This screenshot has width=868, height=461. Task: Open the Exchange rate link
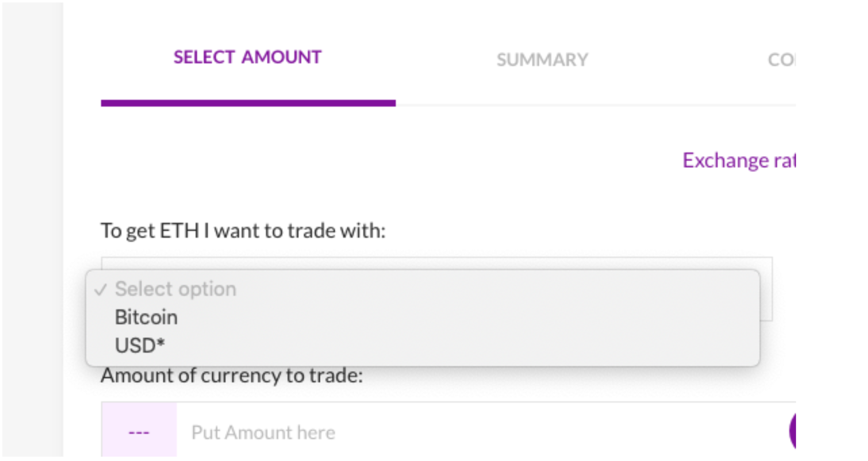[x=738, y=160]
